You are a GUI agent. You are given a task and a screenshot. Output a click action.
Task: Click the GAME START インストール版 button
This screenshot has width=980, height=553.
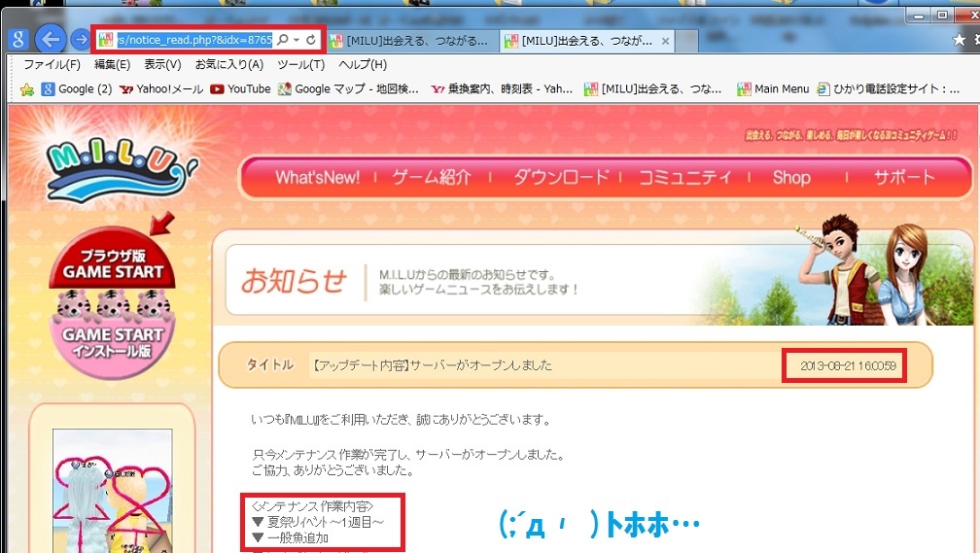[113, 338]
